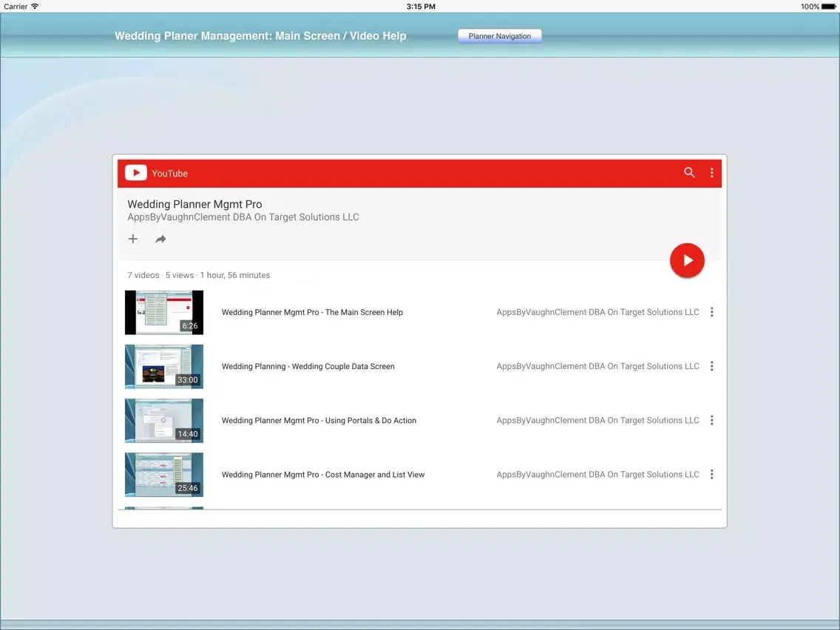Click the 'Wedding Planner Mgmt Pro' playlist title

pyautogui.click(x=194, y=204)
